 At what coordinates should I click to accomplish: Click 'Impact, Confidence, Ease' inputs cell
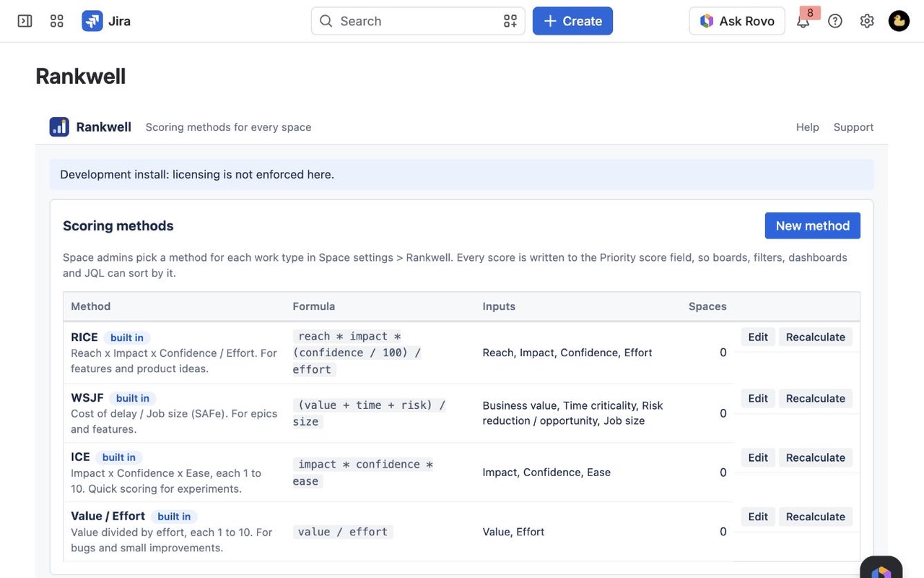546,473
